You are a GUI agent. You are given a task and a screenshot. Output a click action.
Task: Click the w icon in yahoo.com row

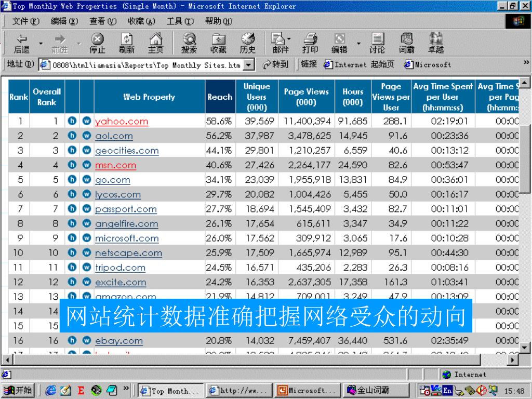pos(87,121)
